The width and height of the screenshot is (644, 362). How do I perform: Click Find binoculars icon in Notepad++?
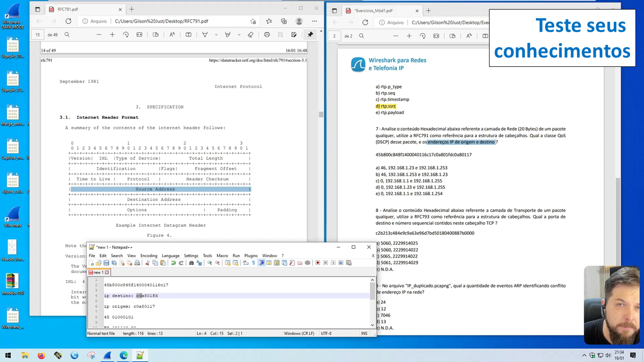tap(191, 262)
